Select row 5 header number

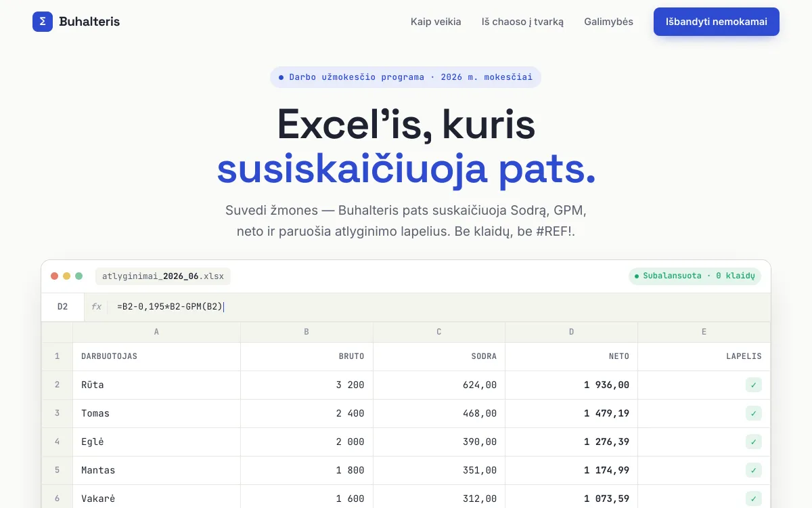58,470
